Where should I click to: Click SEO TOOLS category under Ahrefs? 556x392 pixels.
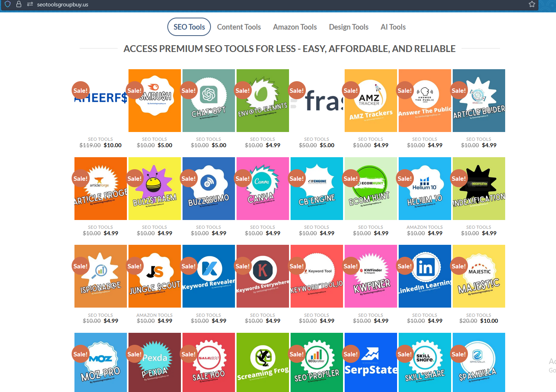pyautogui.click(x=100, y=139)
